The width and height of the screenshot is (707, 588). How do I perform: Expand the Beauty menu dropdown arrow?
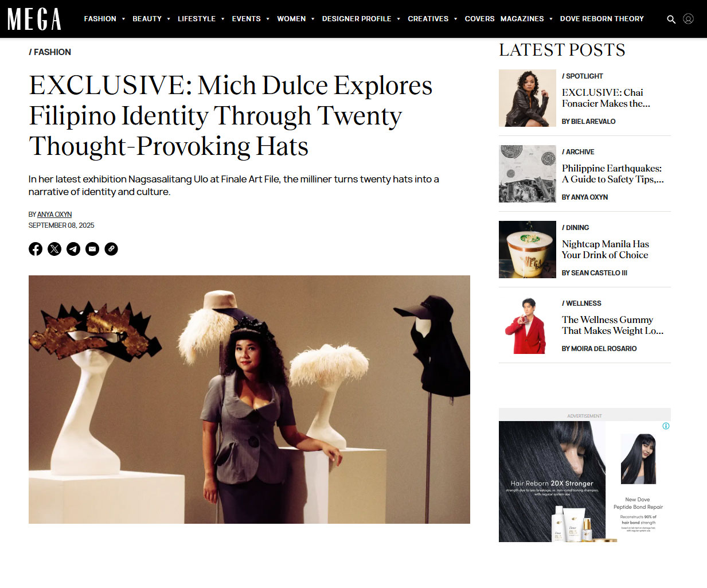tap(169, 19)
